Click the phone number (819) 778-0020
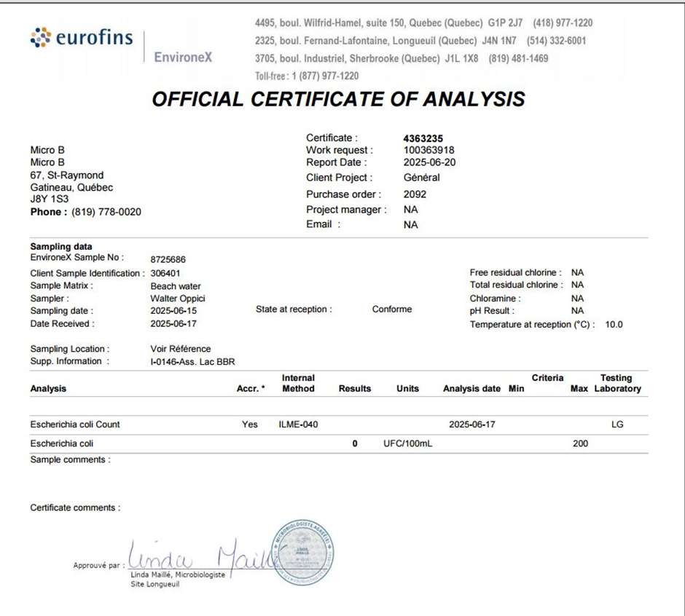The width and height of the screenshot is (685, 616). pos(106,212)
